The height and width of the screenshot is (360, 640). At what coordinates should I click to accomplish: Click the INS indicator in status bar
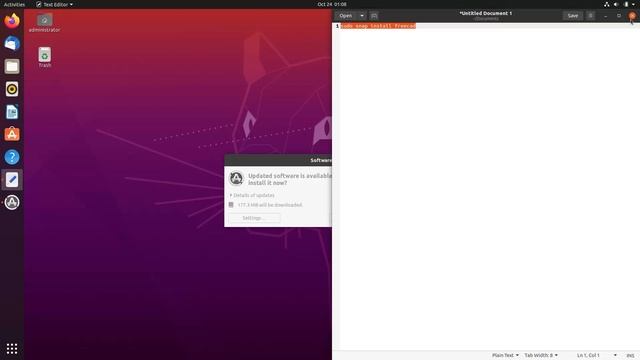tap(630, 356)
